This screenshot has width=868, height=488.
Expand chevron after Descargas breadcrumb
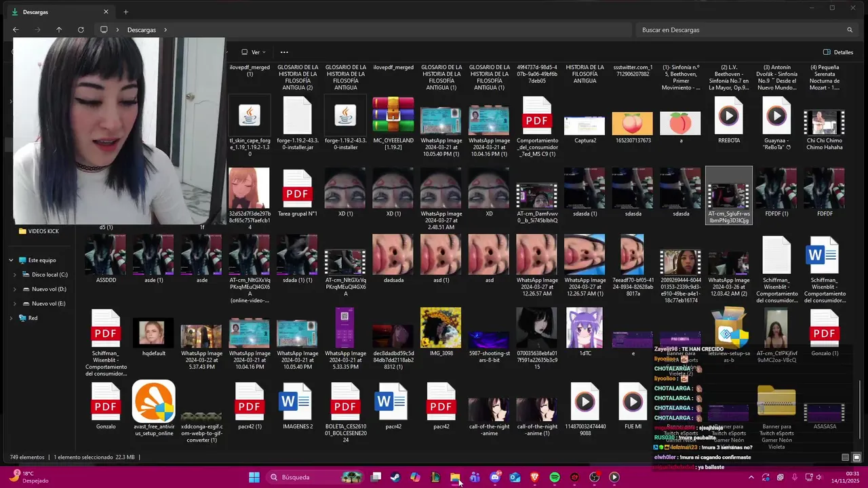pos(165,30)
